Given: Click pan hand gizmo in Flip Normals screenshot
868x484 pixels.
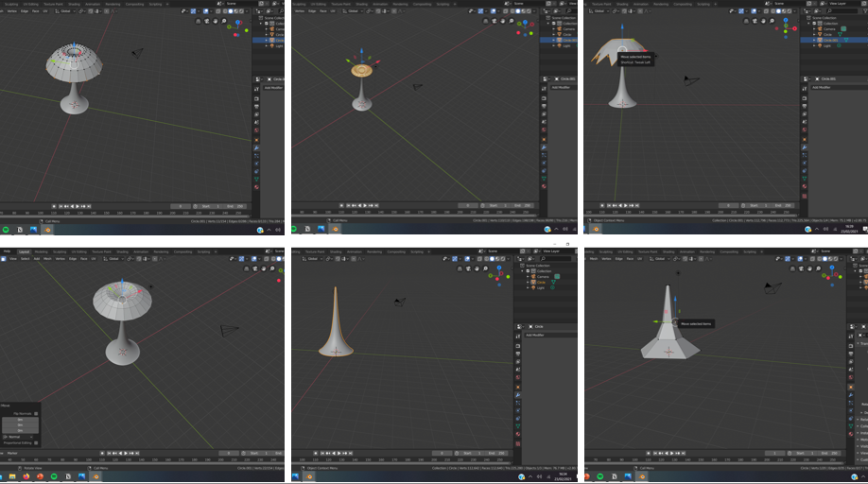Looking at the screenshot, I should click(x=264, y=268).
